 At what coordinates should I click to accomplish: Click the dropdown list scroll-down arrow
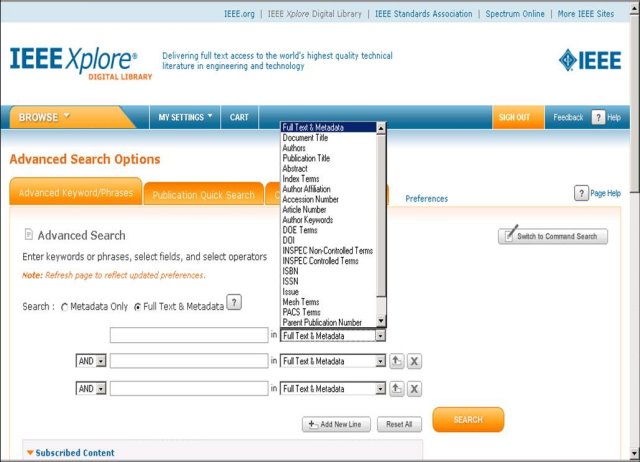[x=381, y=321]
